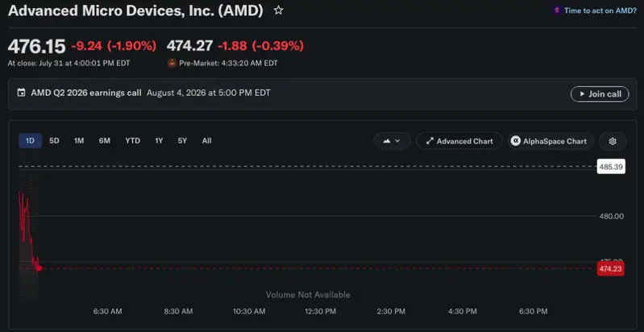Click the AMD Q2 2026 earnings call text
This screenshot has width=644, height=332.
click(85, 93)
